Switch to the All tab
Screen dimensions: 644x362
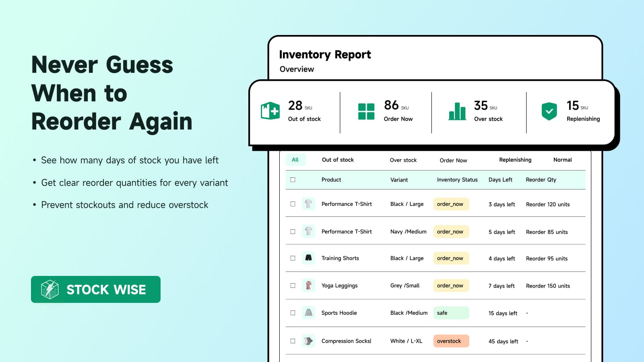295,160
